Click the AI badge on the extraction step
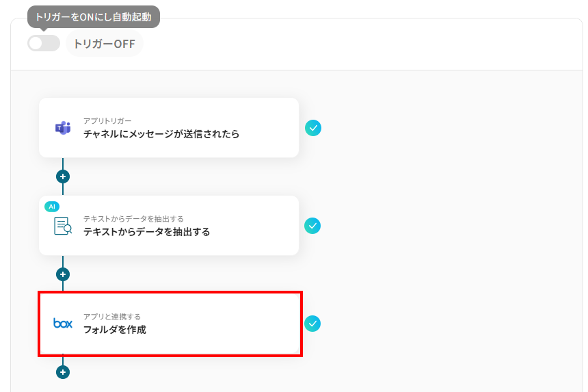Image resolution: width=588 pixels, height=392 pixels. coord(52,206)
